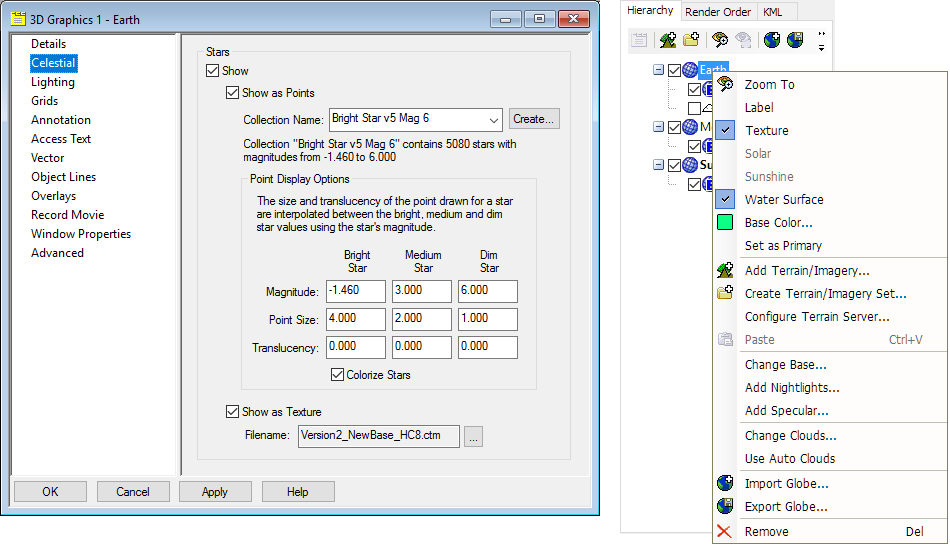
Task: Collapse the third tree node in the hierarchy
Action: click(658, 165)
